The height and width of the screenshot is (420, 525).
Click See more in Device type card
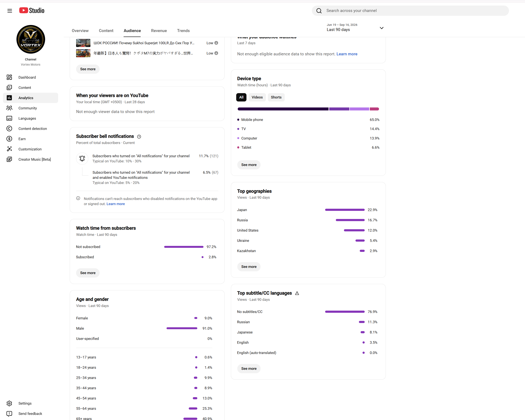pos(249,165)
